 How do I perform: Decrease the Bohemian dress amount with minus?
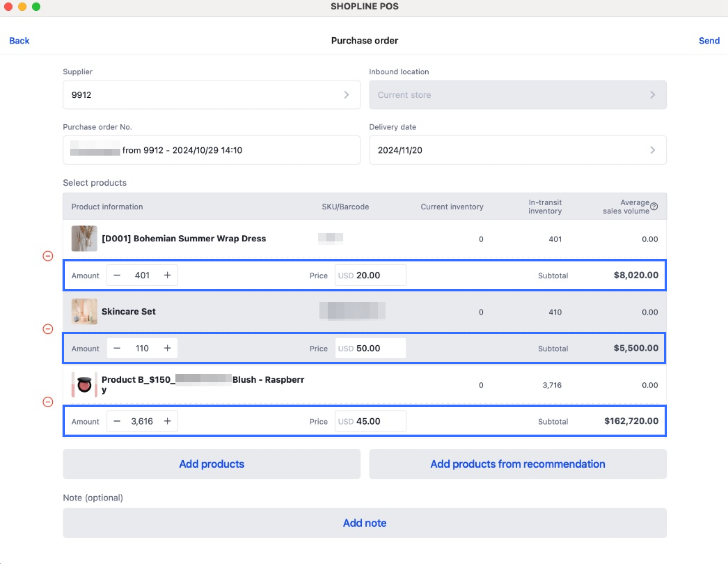(x=117, y=275)
